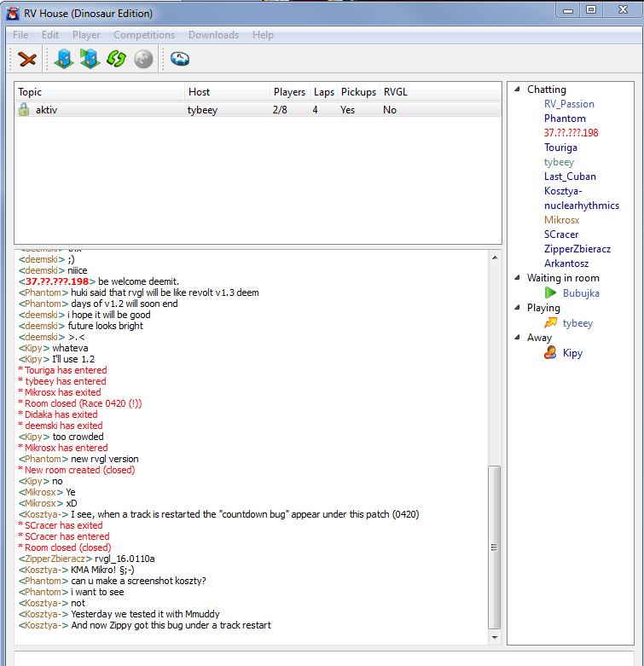The width and height of the screenshot is (644, 666).
Task: Select user Arkantosz in Chatting list
Action: pyautogui.click(x=566, y=264)
